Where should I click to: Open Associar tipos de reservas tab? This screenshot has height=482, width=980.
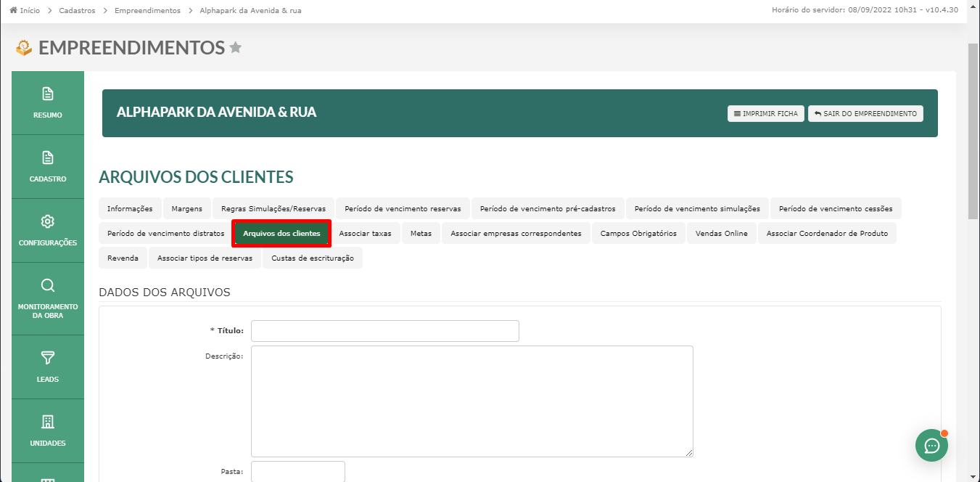pos(205,258)
